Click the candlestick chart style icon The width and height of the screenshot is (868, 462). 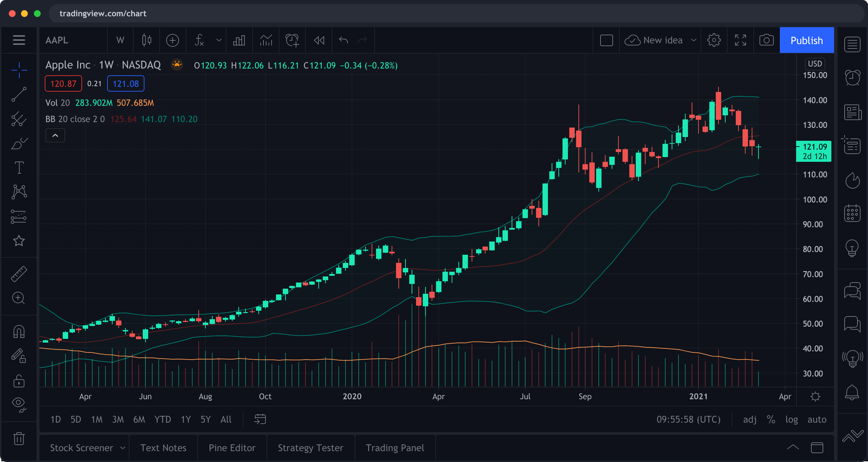(146, 40)
